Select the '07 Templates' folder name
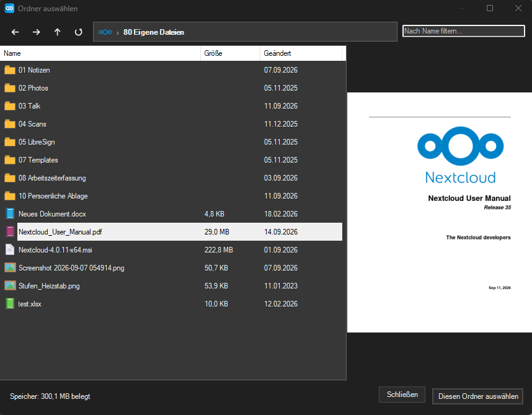The image size is (532, 415). click(38, 160)
